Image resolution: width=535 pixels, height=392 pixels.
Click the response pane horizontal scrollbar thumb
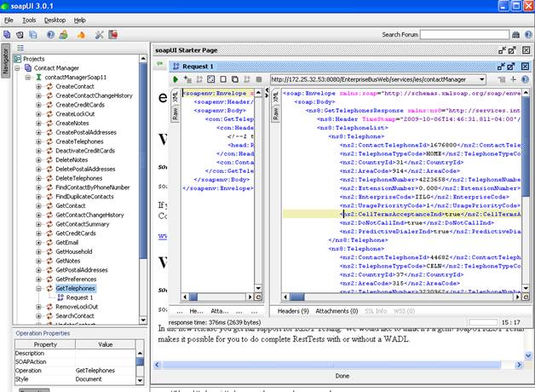pos(296,297)
